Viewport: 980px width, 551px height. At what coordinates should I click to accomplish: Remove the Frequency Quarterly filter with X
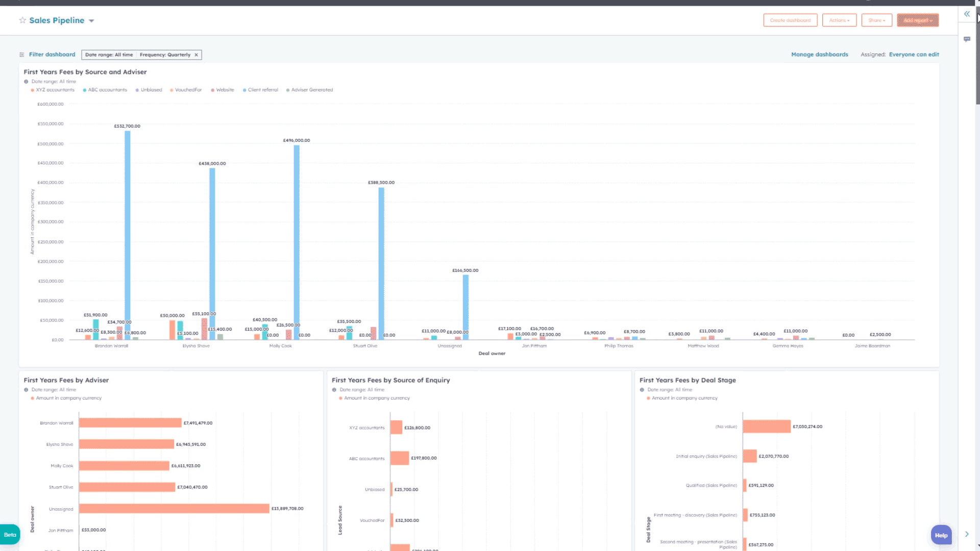pos(196,55)
